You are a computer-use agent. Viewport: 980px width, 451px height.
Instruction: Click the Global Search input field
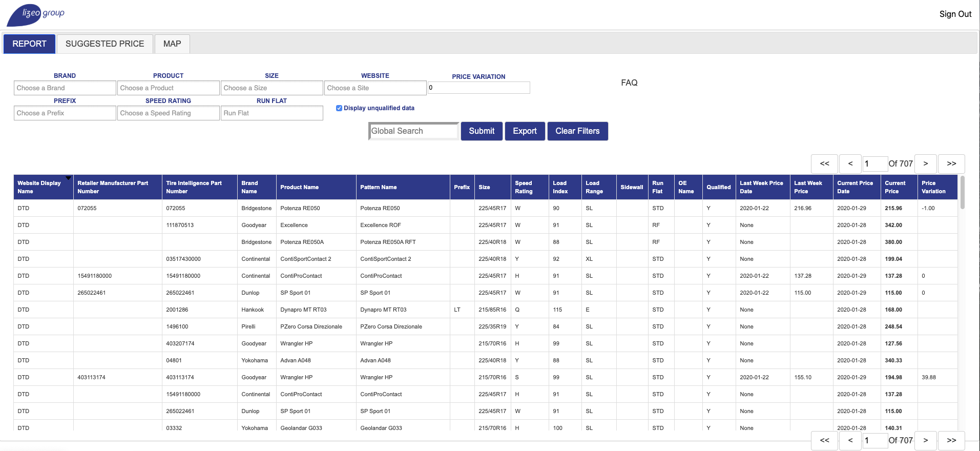click(x=413, y=131)
